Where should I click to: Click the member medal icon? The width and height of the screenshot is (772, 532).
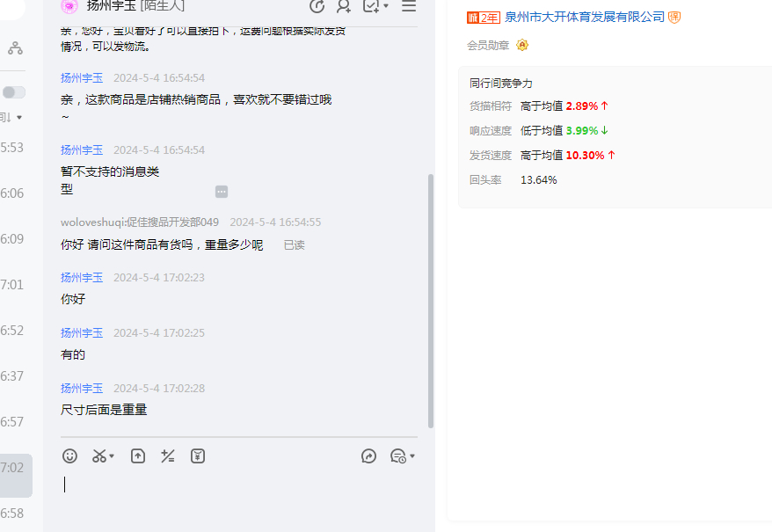[x=522, y=46]
